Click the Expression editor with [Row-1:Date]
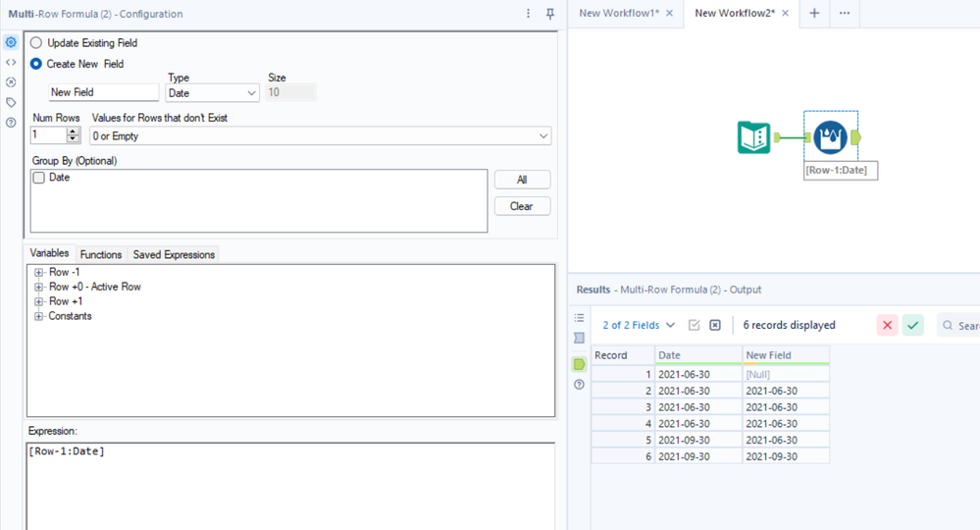 click(x=290, y=486)
